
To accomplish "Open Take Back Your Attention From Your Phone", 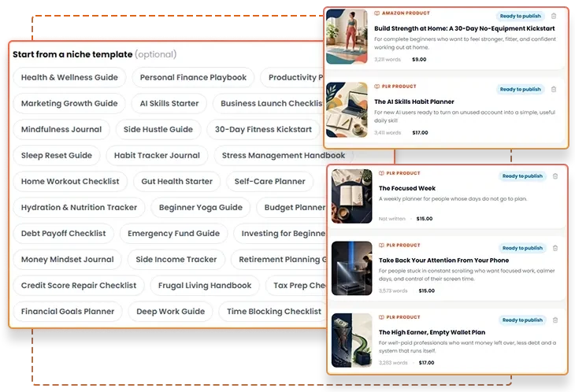I will coord(443,261).
